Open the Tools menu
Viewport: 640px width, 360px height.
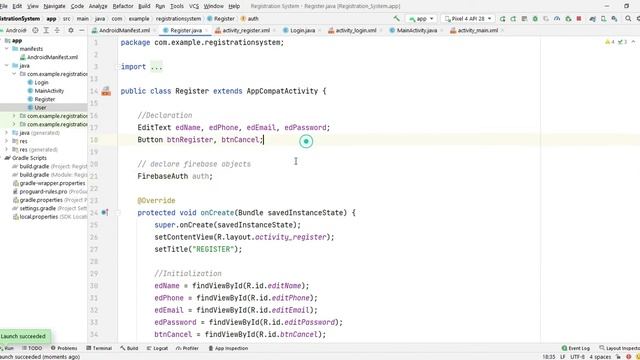coord(177,6)
